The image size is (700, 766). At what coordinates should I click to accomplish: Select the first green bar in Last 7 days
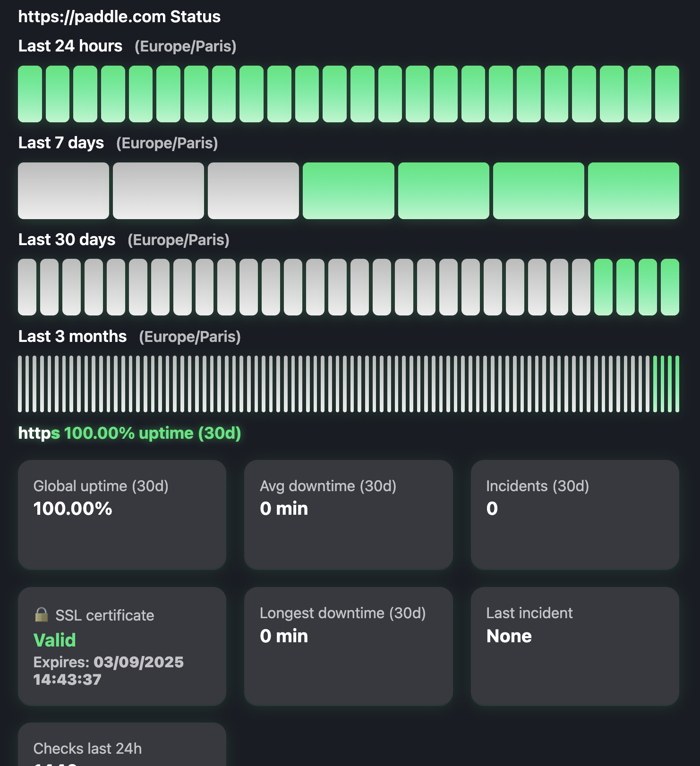tap(349, 191)
